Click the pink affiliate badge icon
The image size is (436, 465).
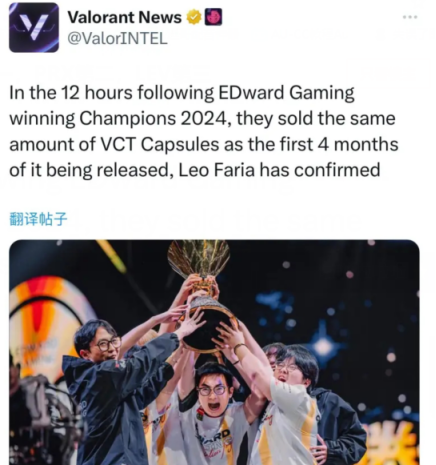click(x=213, y=17)
